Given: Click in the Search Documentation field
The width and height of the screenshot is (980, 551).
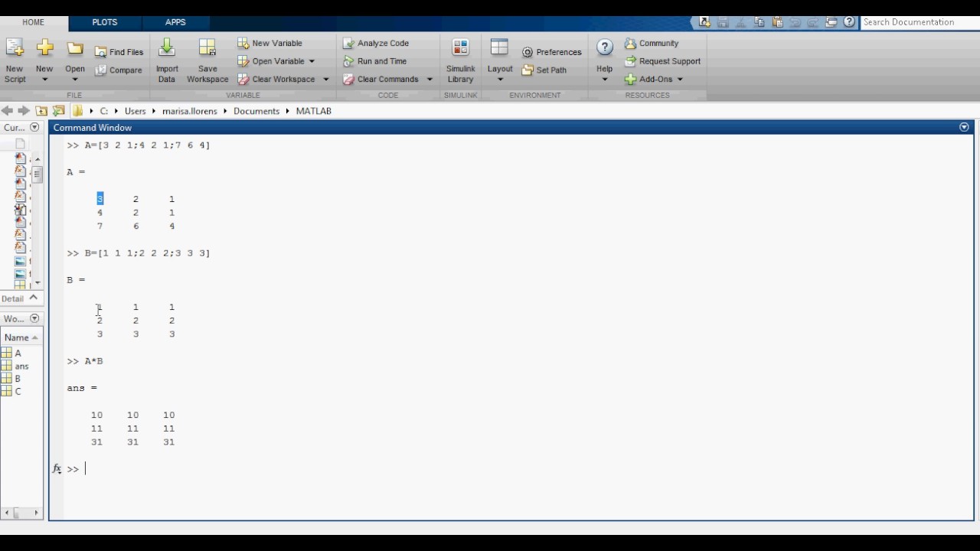Looking at the screenshot, I should (919, 22).
